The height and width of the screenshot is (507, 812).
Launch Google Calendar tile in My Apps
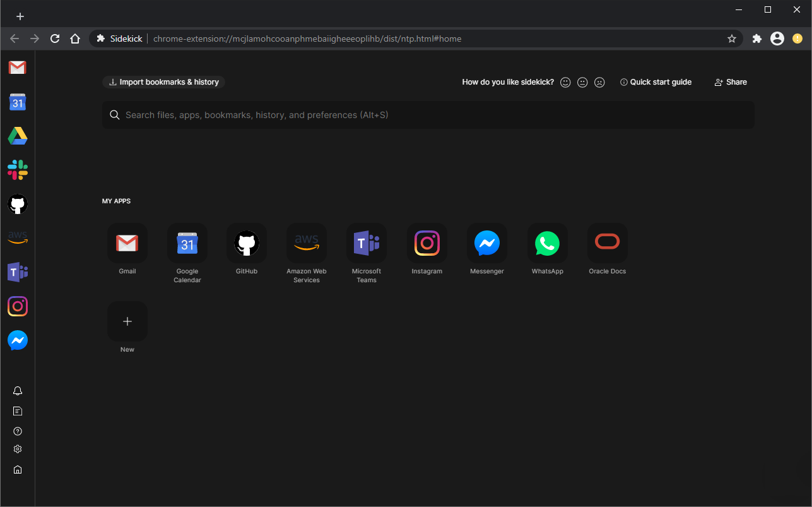pyautogui.click(x=187, y=243)
